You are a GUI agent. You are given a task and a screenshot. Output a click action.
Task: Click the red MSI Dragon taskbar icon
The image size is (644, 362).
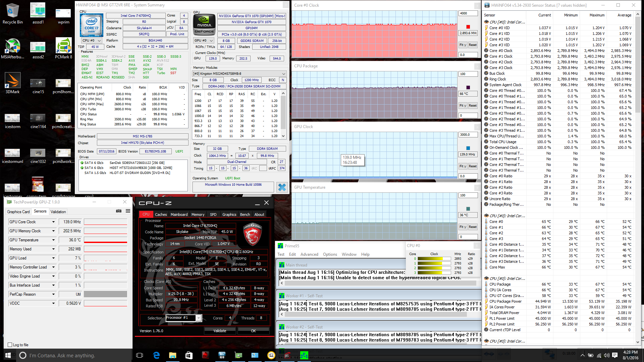click(205, 355)
